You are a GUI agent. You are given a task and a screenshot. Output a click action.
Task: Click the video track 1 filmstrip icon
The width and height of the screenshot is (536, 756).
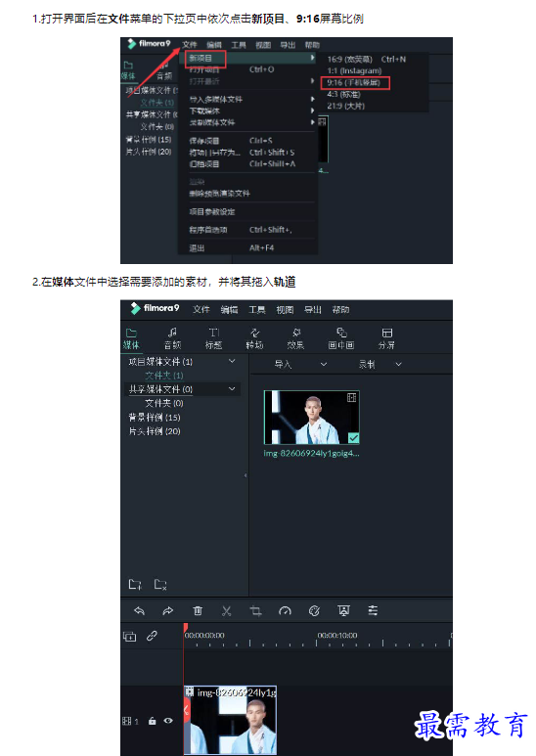(x=126, y=722)
